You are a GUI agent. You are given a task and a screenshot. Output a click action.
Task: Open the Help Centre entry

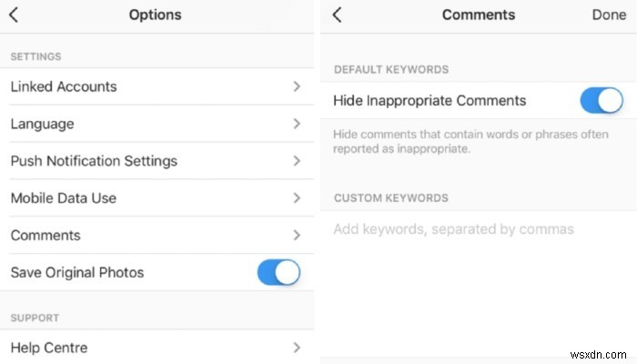49,348
